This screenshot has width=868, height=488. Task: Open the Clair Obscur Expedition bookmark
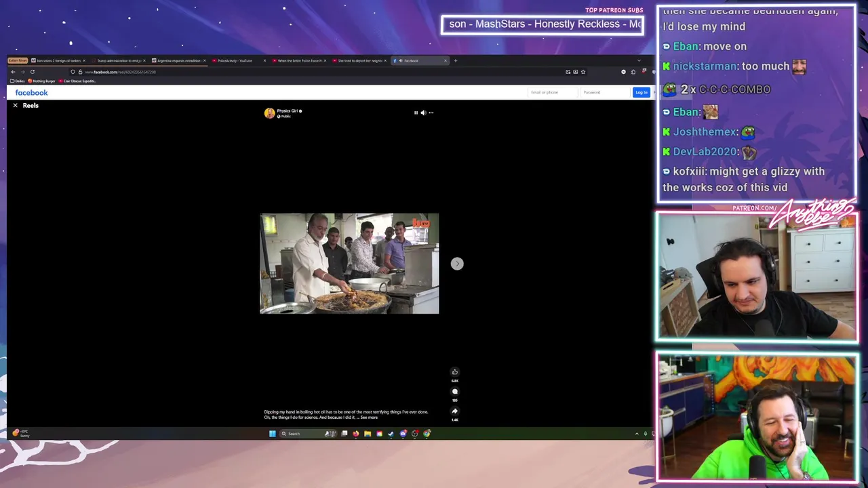click(x=77, y=81)
